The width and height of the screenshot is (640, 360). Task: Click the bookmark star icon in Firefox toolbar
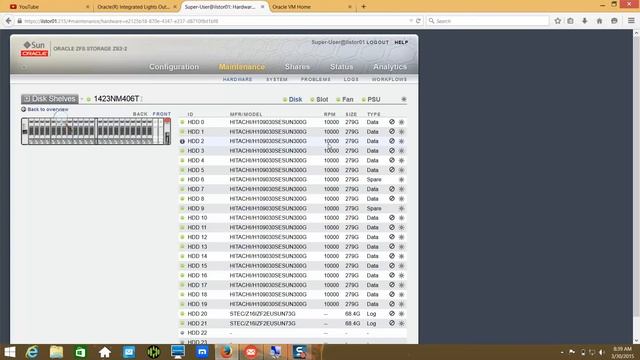[558, 21]
